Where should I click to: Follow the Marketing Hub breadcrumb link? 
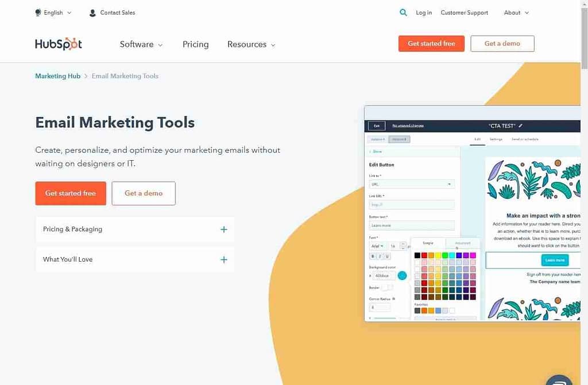coord(57,76)
